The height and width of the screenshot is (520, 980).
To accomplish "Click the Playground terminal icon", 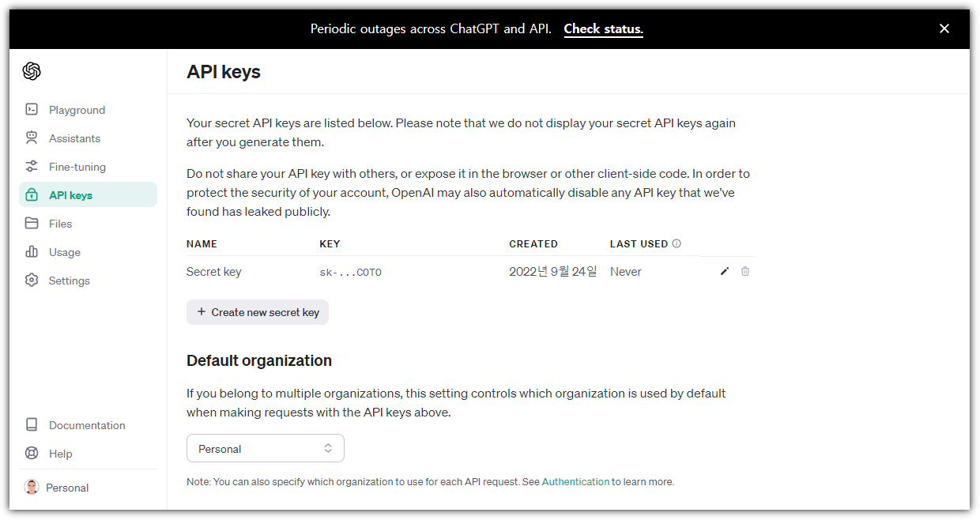I will pos(32,110).
